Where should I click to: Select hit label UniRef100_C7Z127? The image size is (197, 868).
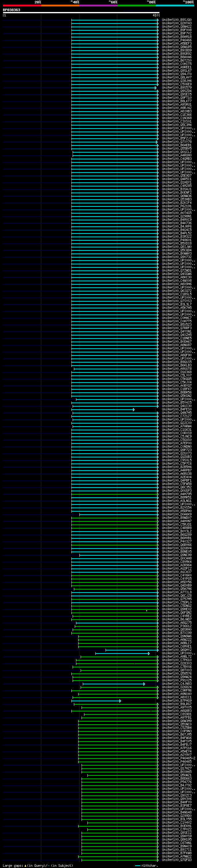pyautogui.click(x=177, y=416)
